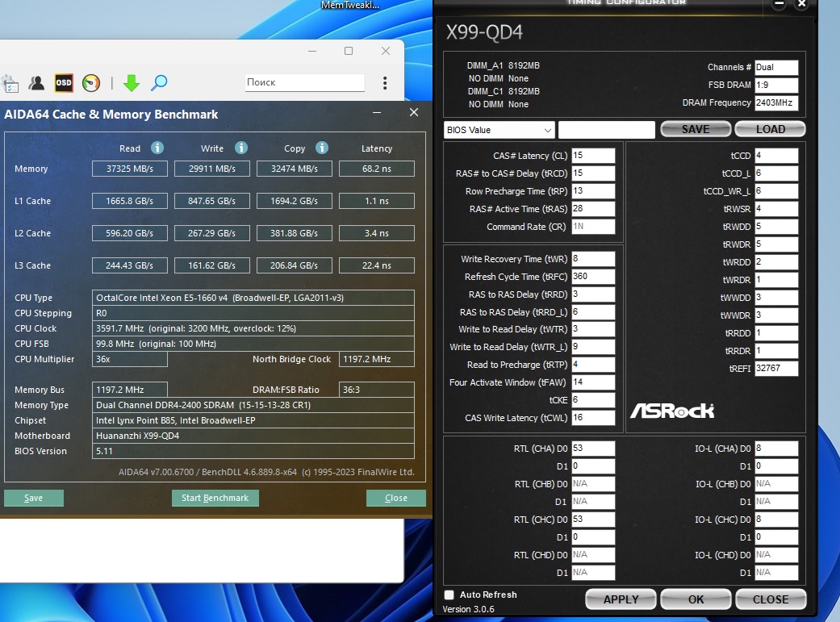Click the tRRD_L value field

(x=593, y=311)
